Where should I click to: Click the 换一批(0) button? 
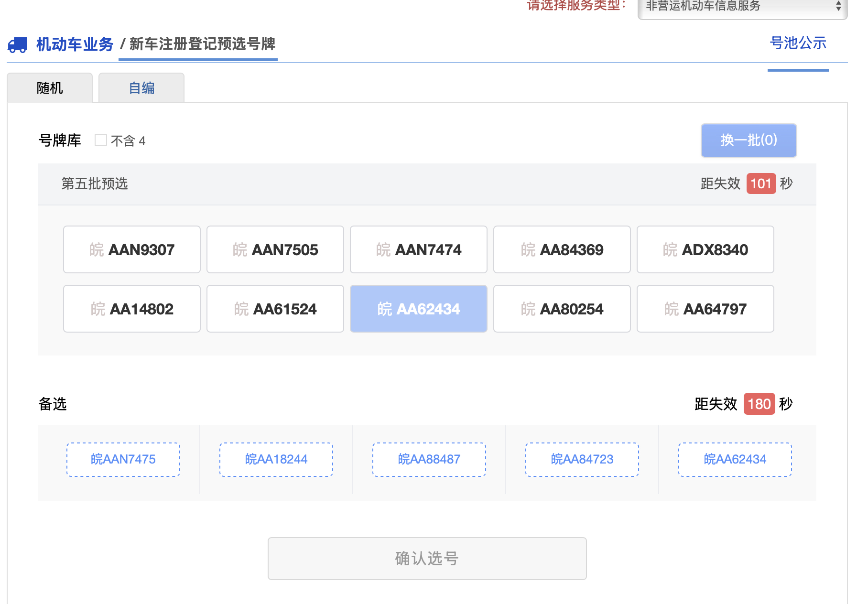point(749,140)
